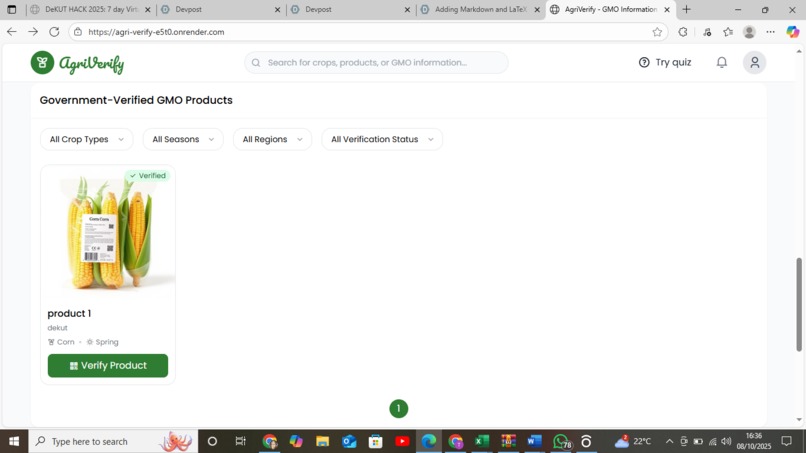The width and height of the screenshot is (806, 453).
Task: Open the browser extensions icon
Action: 683,32
